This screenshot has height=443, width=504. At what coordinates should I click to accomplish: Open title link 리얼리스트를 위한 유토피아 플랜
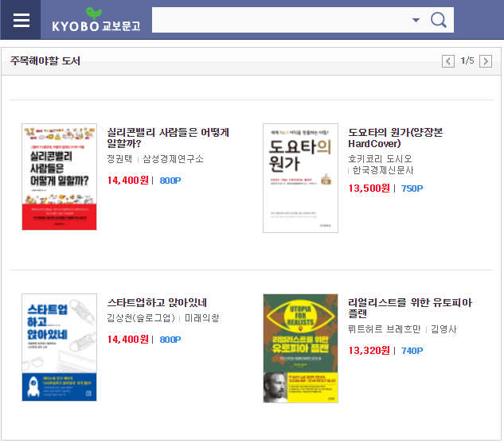point(410,308)
